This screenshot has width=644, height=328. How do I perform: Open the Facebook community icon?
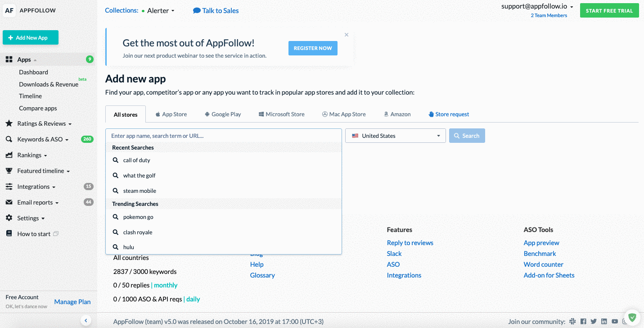tap(583, 321)
